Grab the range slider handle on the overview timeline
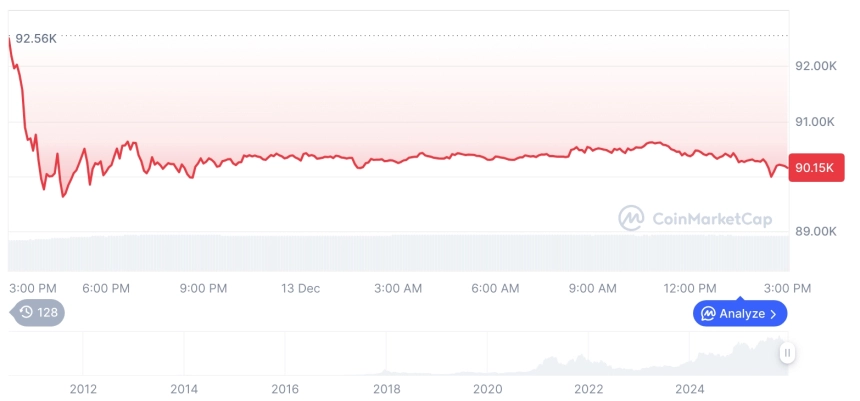 click(x=787, y=352)
